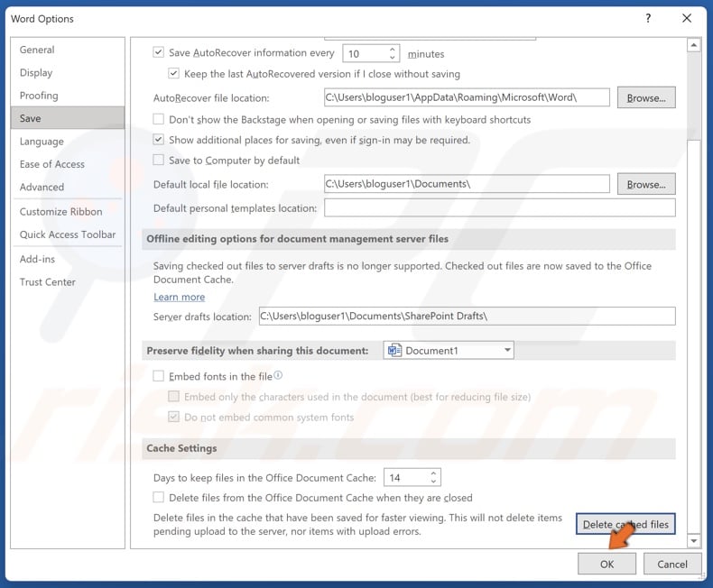713x588 pixels.
Task: Open the General options category
Action: click(68, 50)
